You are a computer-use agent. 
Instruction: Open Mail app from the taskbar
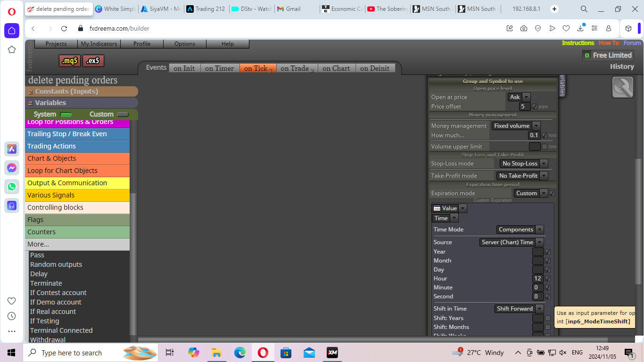(x=309, y=353)
